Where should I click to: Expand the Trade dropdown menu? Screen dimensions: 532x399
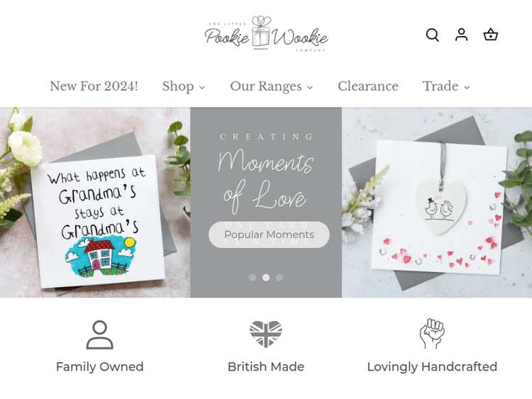[x=446, y=86]
